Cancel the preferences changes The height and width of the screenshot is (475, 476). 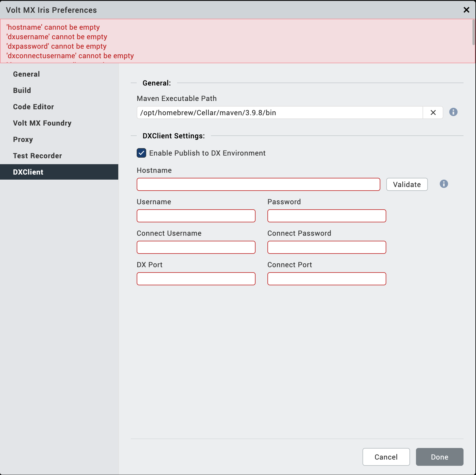[386, 457]
